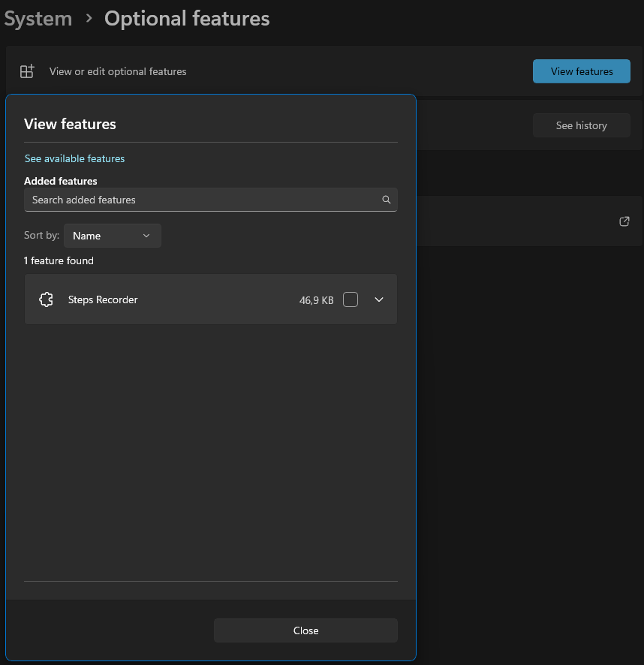Click the "1 feature found" result text

pyautogui.click(x=59, y=260)
